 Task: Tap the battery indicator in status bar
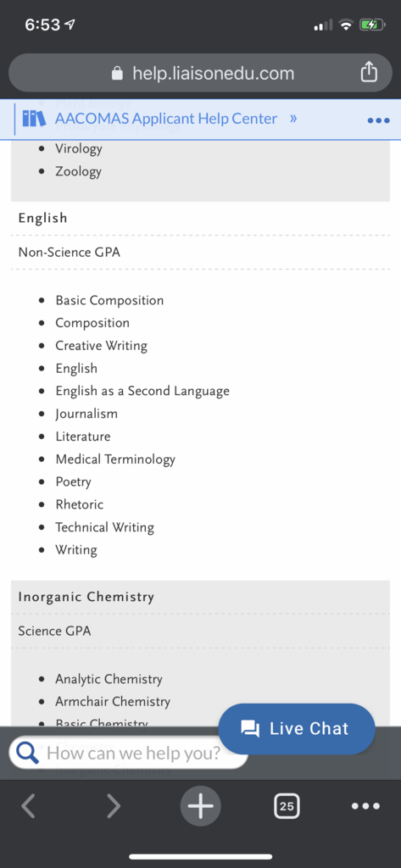pos(372,25)
